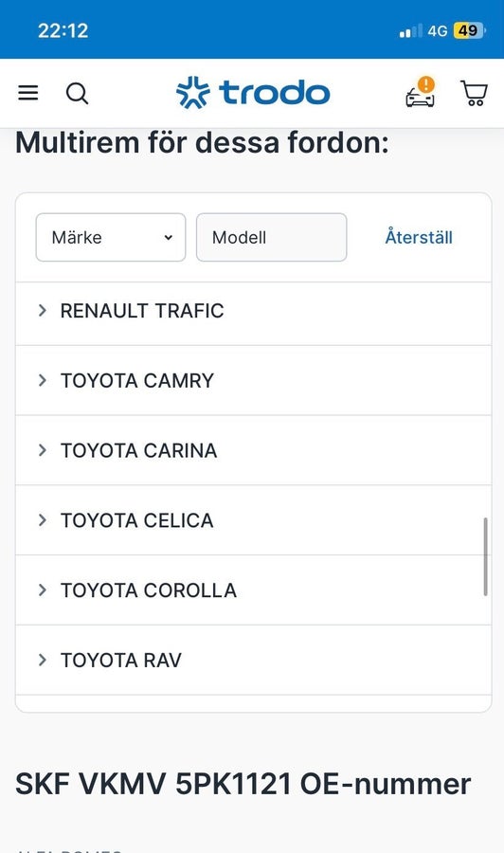Image resolution: width=504 pixels, height=853 pixels.
Task: Expand the RENAULT TRAFIC chevron
Action: click(43, 310)
